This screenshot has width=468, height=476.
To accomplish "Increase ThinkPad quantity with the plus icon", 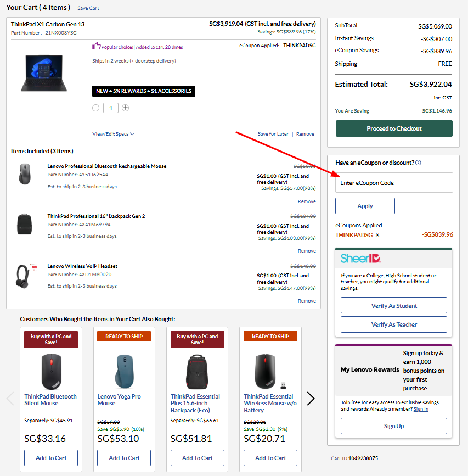I will pos(125,108).
